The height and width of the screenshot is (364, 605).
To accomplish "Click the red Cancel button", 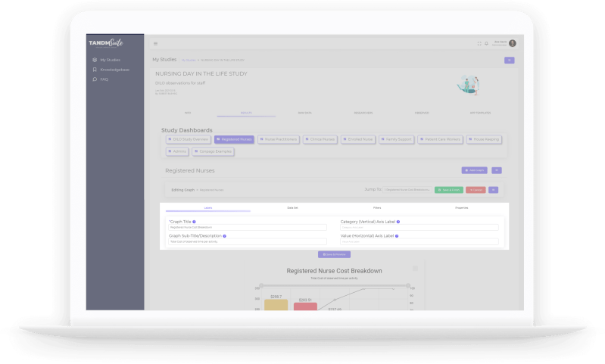I will pyautogui.click(x=476, y=190).
